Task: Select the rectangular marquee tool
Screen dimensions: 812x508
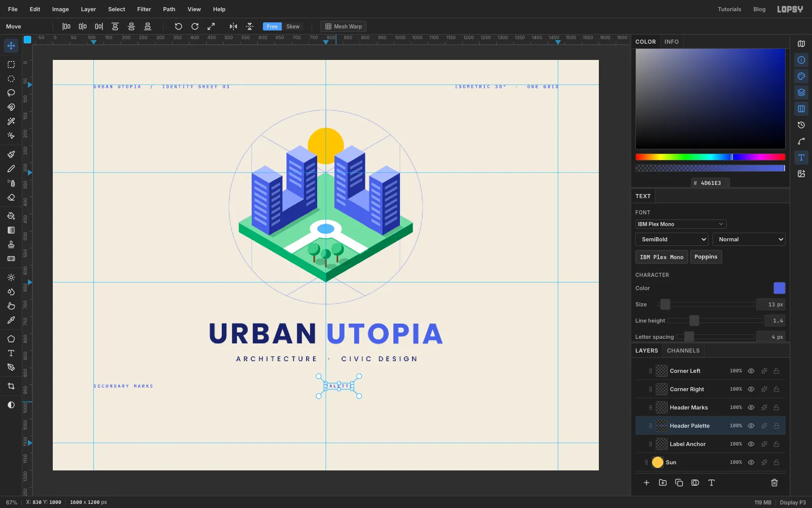Action: point(11,65)
